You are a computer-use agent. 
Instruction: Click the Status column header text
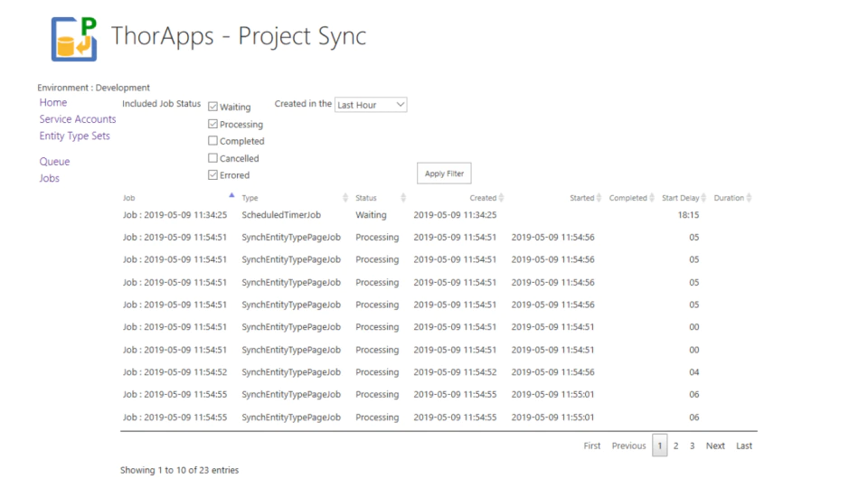[366, 198]
